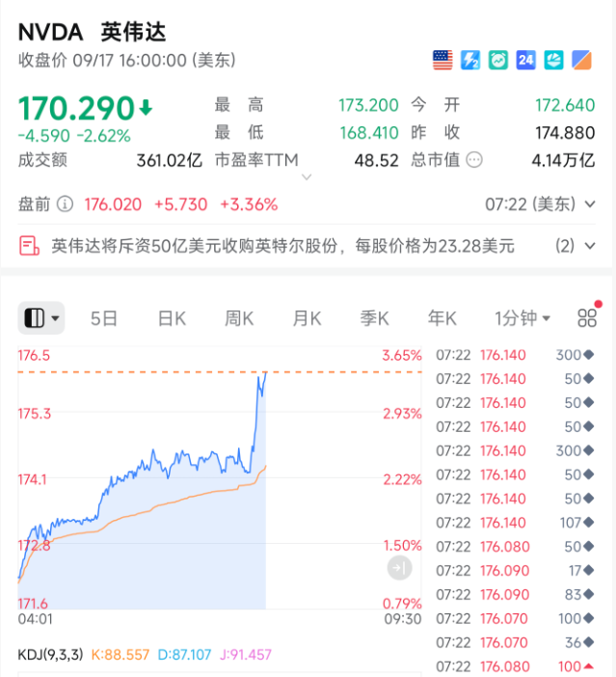This screenshot has width=616, height=677.
Task: Click the US flag market icon
Action: (442, 60)
